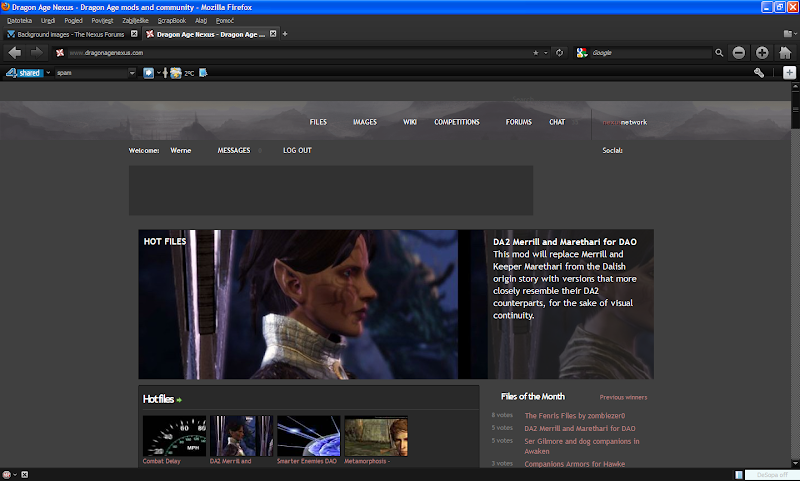Screen dimensions: 800x481
Task: Open the Uredi menu
Action: click(48, 20)
